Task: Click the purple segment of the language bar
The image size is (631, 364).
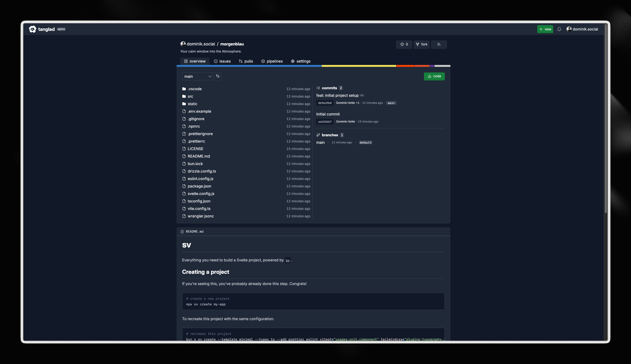Action: tap(432, 66)
